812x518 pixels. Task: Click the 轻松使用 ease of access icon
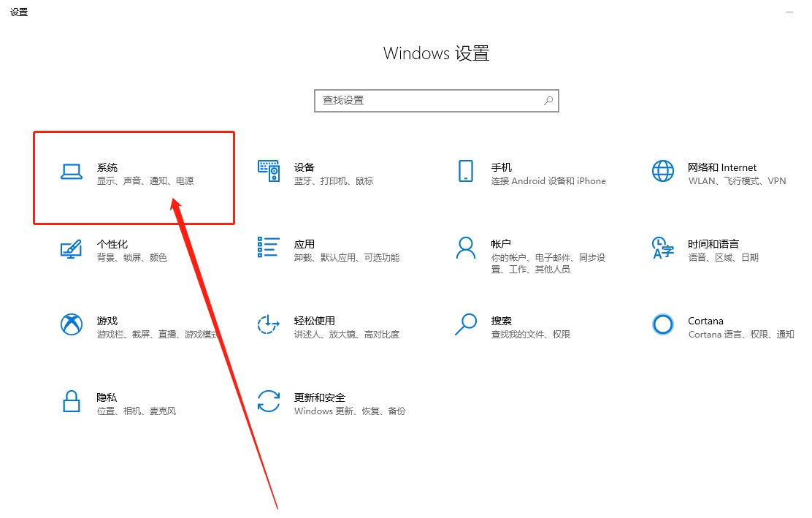pyautogui.click(x=269, y=325)
